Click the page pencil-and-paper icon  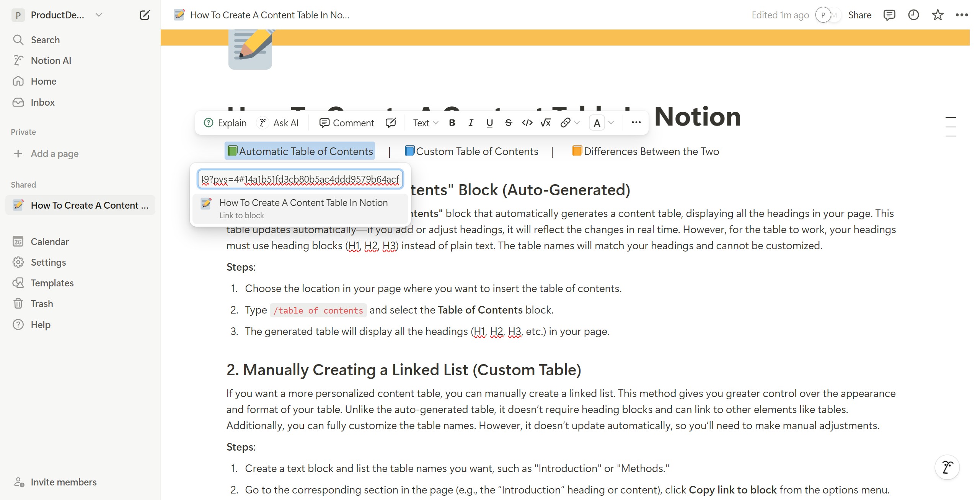point(250,49)
